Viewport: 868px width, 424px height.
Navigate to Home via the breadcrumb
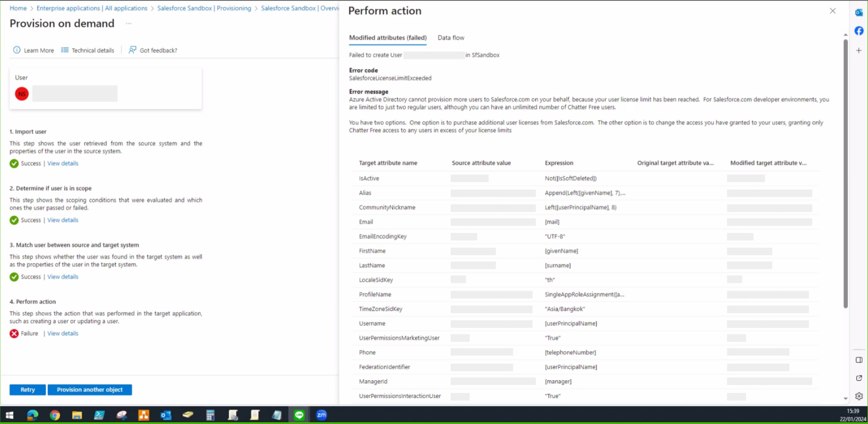[18, 8]
